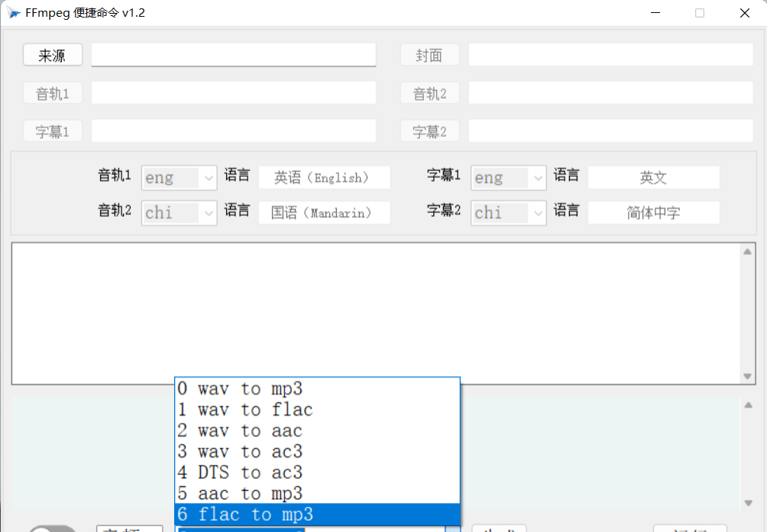This screenshot has height=532, width=767.
Task: Edit the 国语 (Mandarin) language name field
Action: point(325,212)
